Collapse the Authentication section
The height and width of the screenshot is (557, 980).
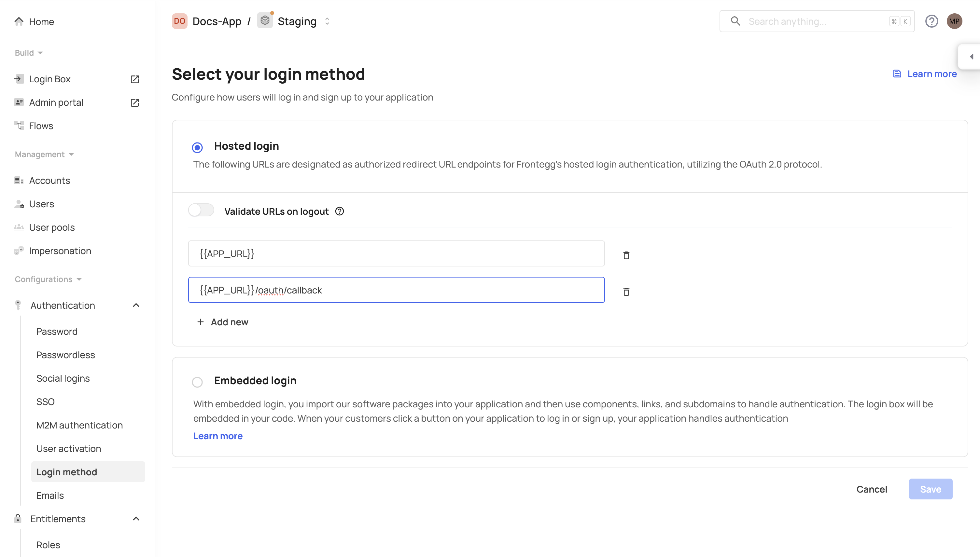click(x=136, y=305)
